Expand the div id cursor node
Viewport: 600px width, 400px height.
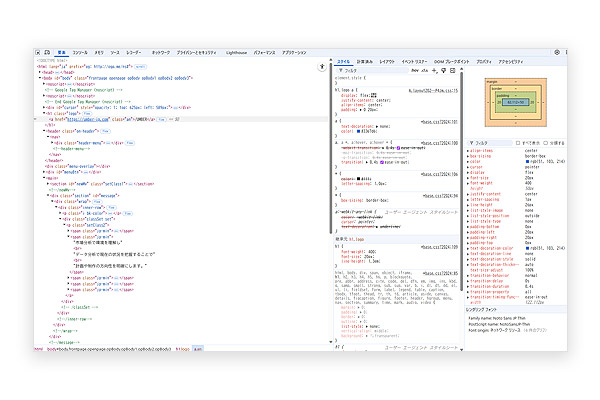click(44, 108)
